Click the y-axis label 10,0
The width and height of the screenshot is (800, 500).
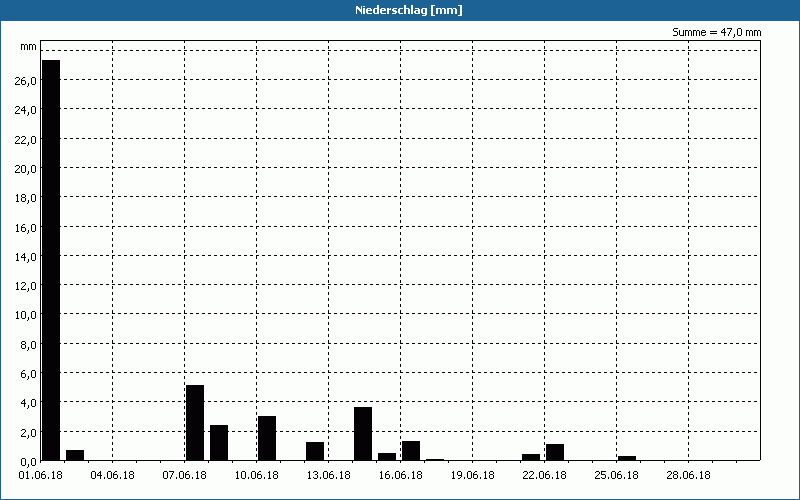pos(26,315)
